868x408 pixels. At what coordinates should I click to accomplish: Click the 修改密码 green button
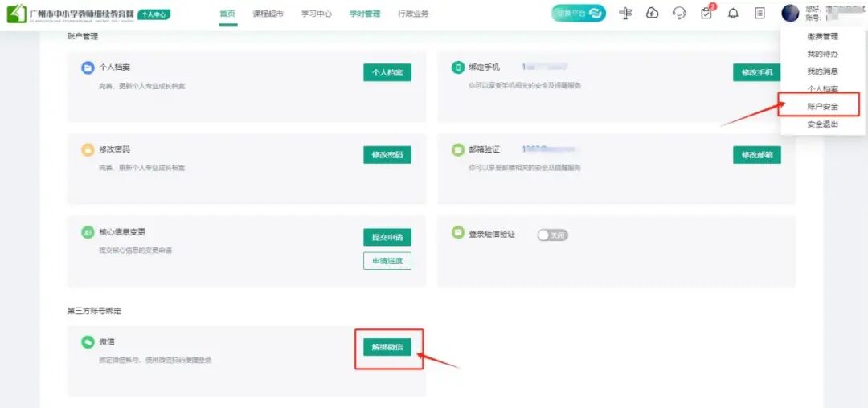coord(387,155)
